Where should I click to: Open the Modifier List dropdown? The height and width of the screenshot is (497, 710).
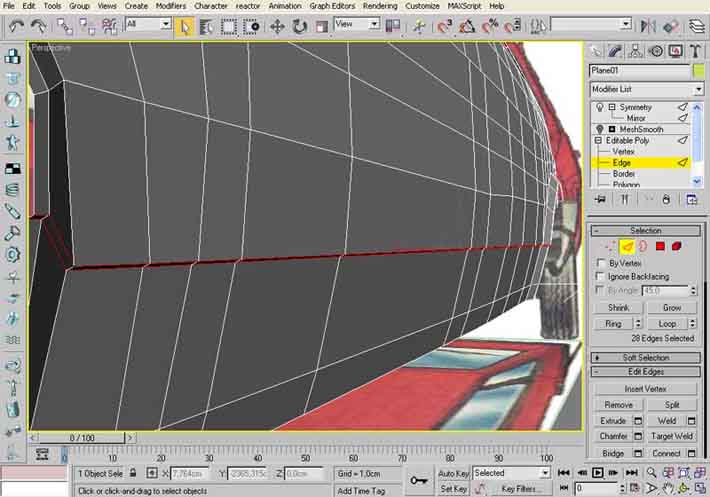(645, 89)
